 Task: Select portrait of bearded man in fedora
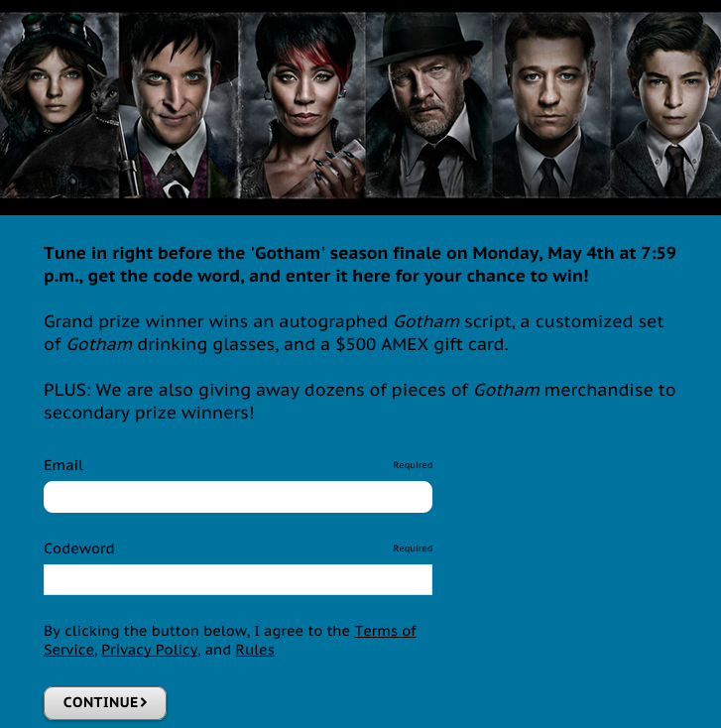pos(429,105)
